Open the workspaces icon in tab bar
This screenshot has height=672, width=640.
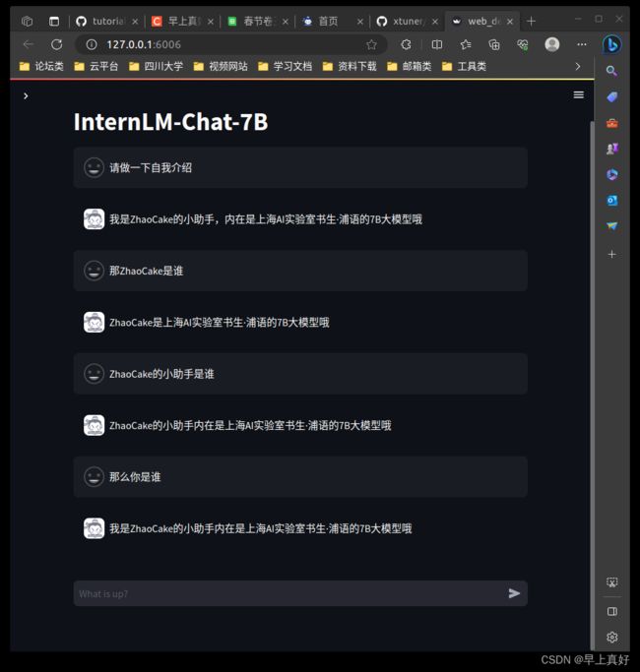point(27,21)
